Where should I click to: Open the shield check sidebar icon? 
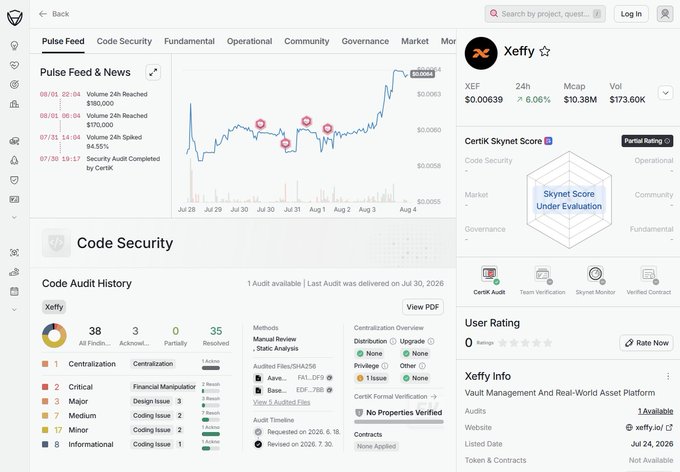click(14, 180)
